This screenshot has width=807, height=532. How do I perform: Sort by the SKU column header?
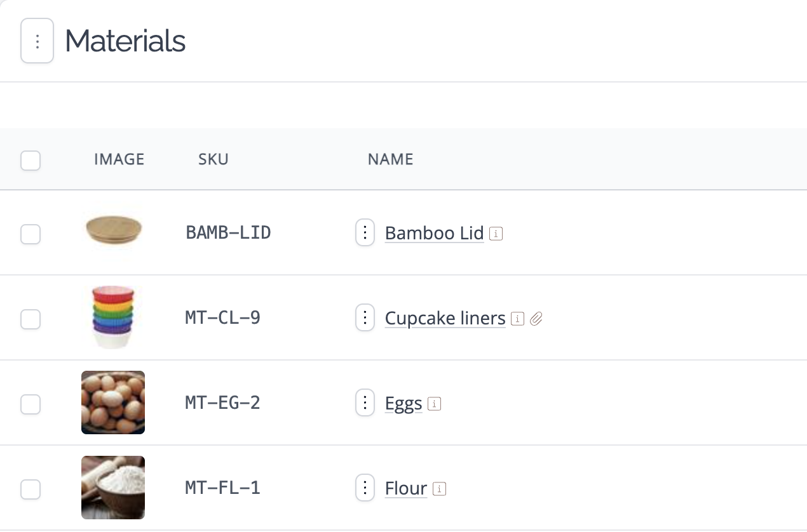pyautogui.click(x=214, y=159)
